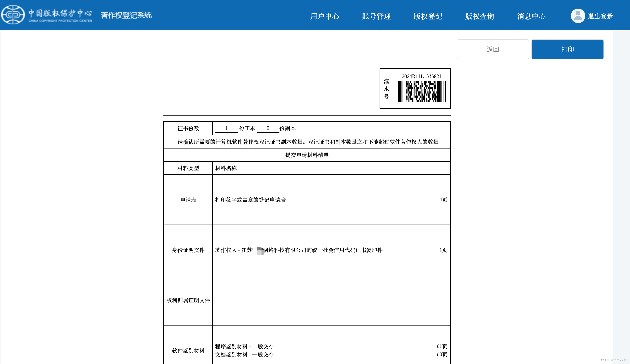Click the 提交申请材料清单 heading

click(307, 155)
